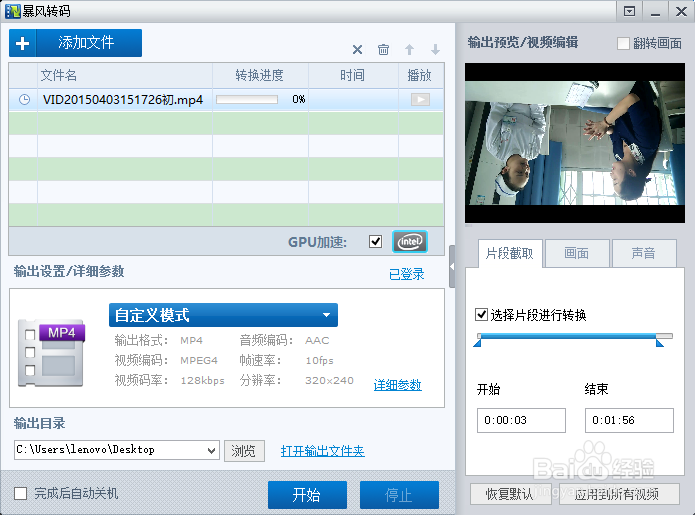The height and width of the screenshot is (515, 695).
Task: Click the left start marker of clip slider
Action: click(478, 343)
